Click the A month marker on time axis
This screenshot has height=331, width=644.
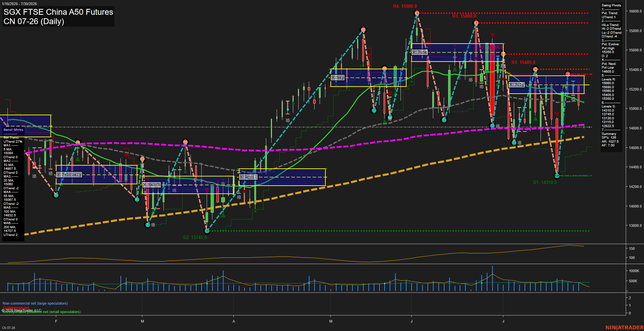(234, 321)
